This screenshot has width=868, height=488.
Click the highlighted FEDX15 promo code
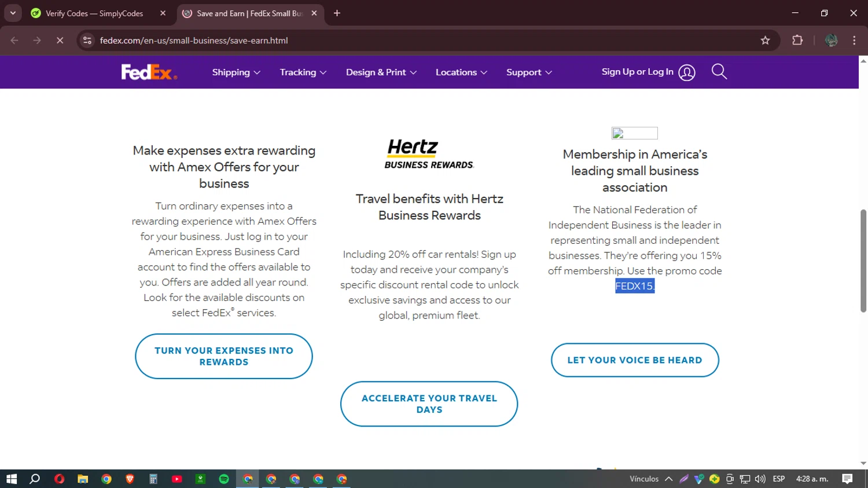tap(635, 286)
